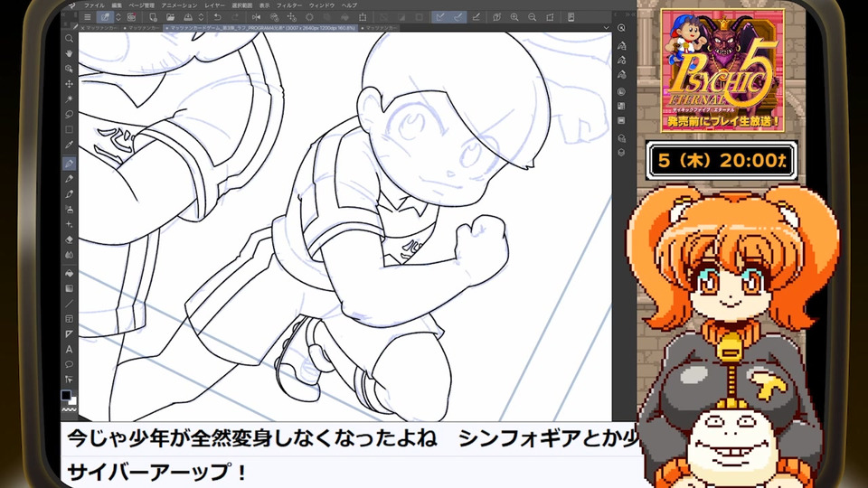Toggle Snap to Ruler button
Screen dimensions: 868x488
(440, 17)
